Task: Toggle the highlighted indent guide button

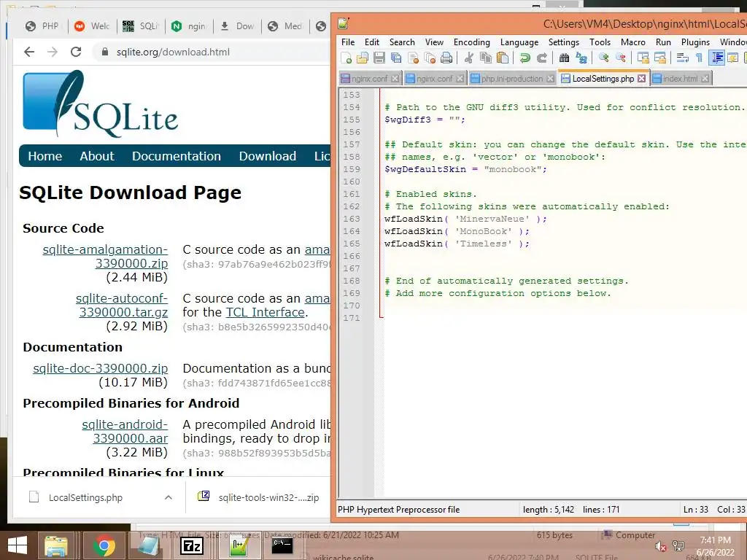Action: [716, 58]
